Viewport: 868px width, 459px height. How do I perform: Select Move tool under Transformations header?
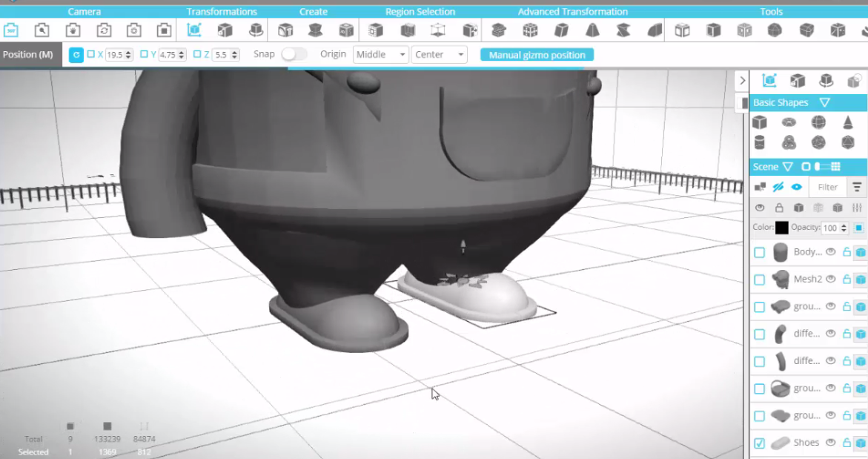(194, 30)
